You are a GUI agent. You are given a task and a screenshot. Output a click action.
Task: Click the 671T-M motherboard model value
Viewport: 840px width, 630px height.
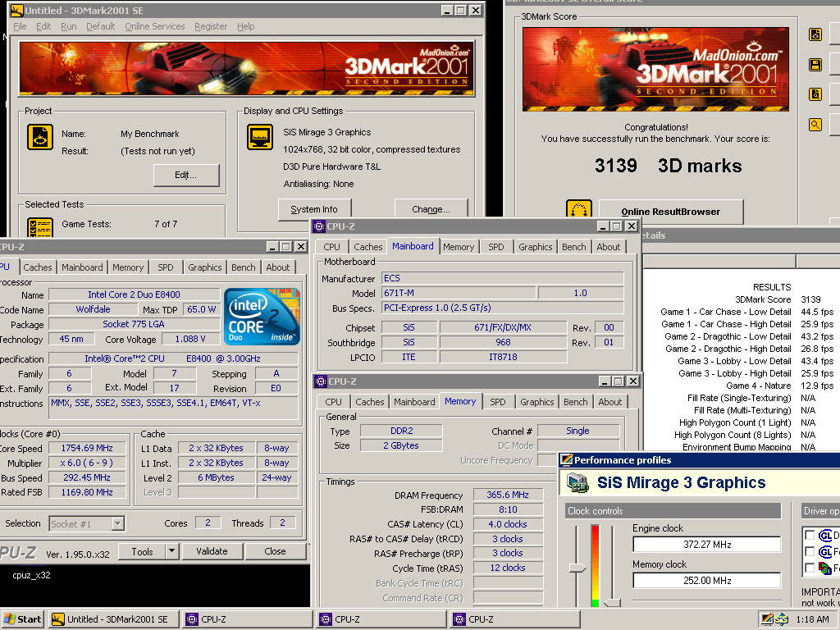pyautogui.click(x=459, y=293)
